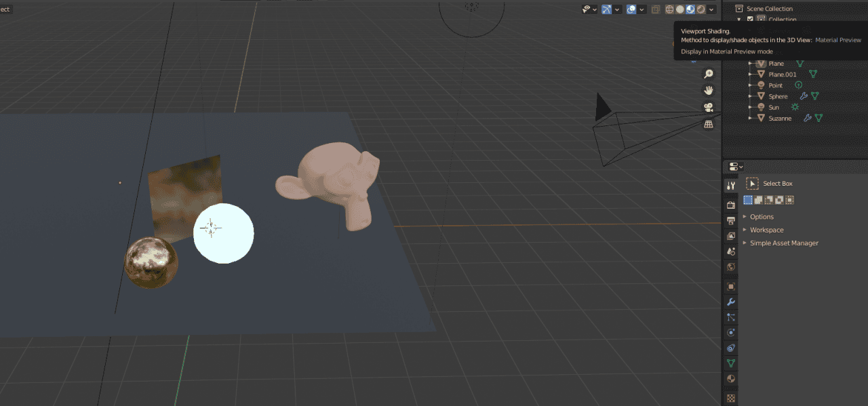
Task: Expand the Suzanne object in outliner
Action: tap(751, 117)
